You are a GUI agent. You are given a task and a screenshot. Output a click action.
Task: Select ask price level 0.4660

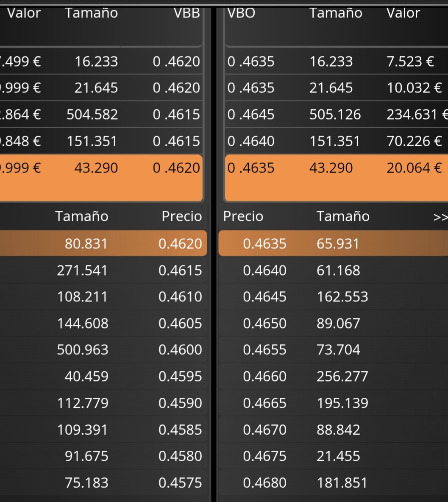(333, 376)
